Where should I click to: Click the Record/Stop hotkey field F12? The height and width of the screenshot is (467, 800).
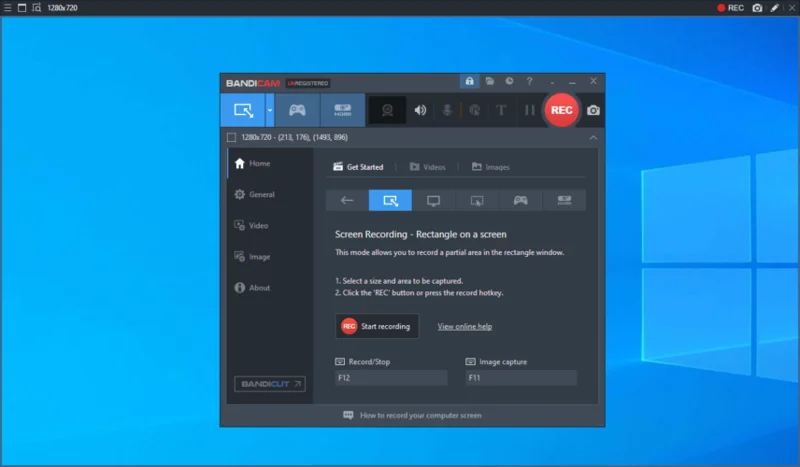point(391,378)
